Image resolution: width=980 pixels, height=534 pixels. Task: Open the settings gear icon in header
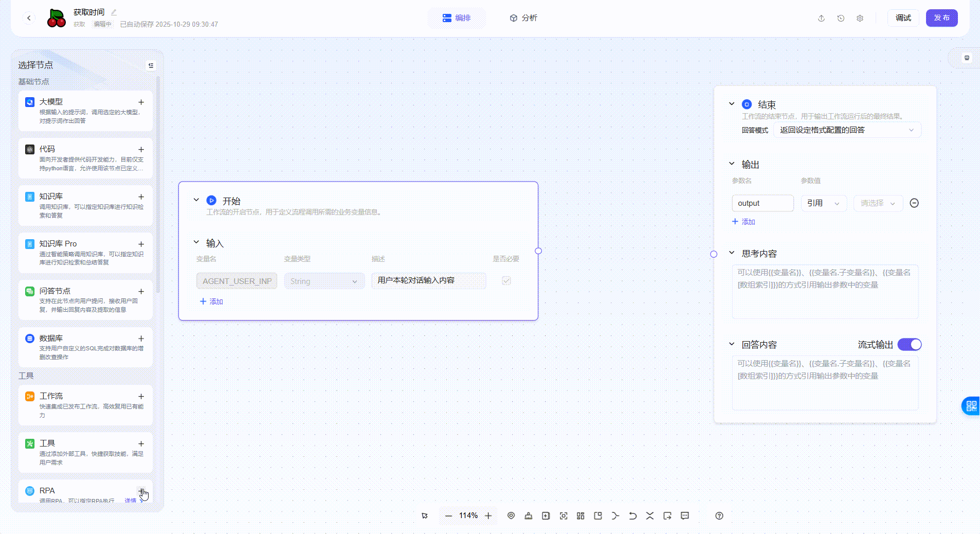pyautogui.click(x=860, y=18)
